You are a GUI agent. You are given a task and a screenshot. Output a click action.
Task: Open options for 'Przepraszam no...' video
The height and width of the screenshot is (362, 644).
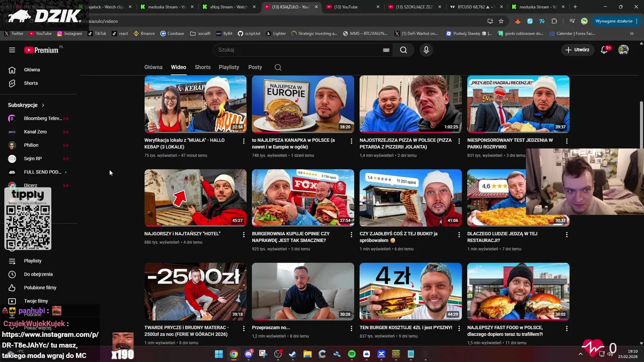point(351,328)
